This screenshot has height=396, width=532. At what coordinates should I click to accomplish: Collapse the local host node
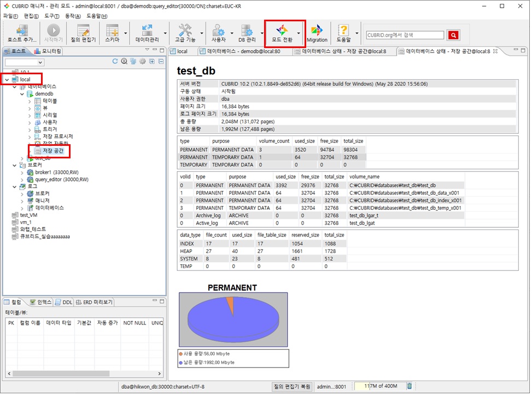coord(7,80)
